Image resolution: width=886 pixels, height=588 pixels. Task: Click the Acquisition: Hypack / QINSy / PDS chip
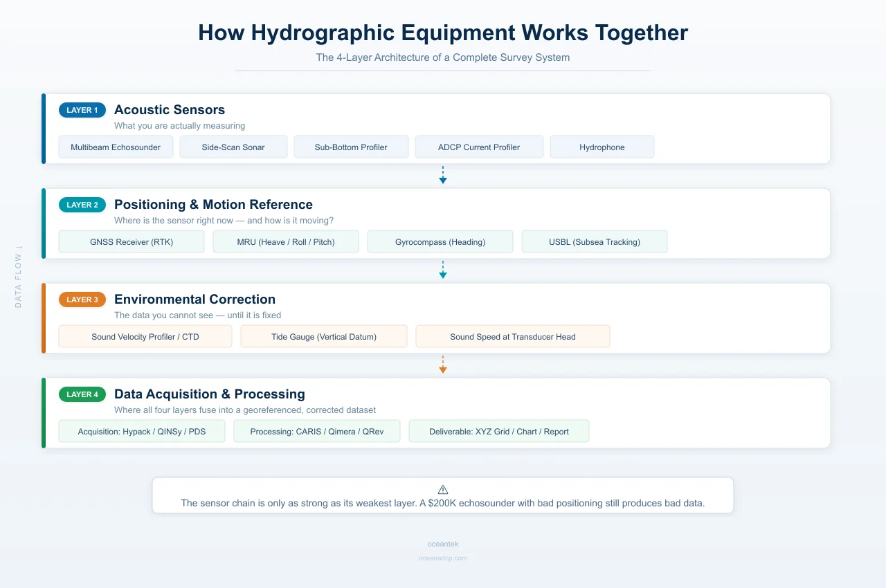click(x=142, y=431)
